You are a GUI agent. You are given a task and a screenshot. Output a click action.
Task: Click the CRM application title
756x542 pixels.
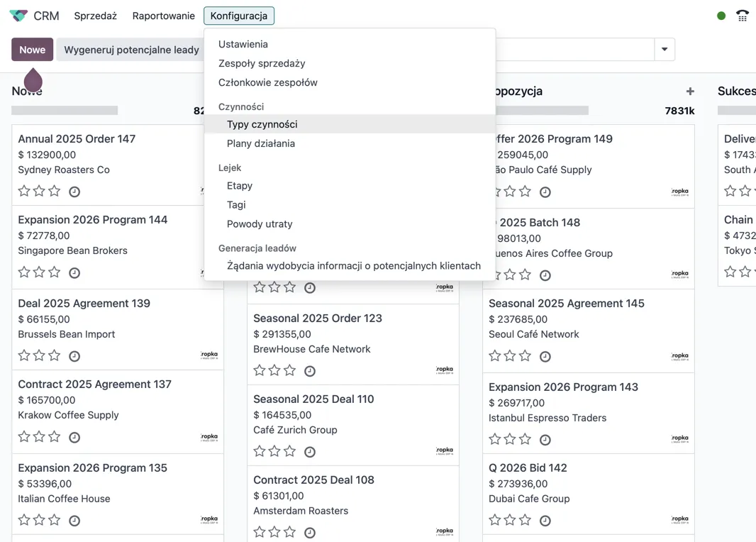[46, 16]
